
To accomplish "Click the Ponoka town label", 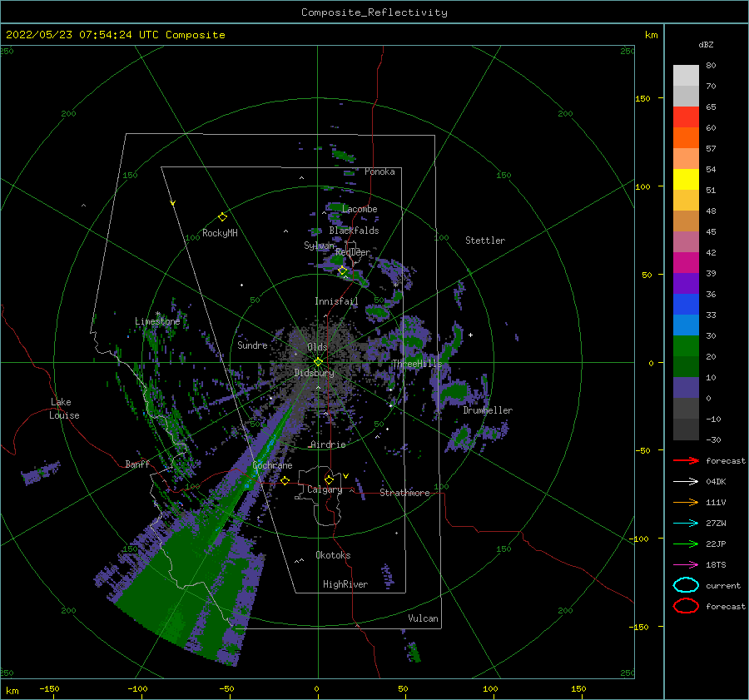I will click(379, 171).
